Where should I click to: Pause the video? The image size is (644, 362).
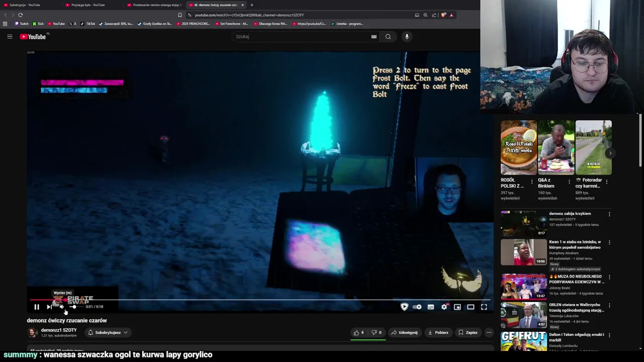pos(37,307)
